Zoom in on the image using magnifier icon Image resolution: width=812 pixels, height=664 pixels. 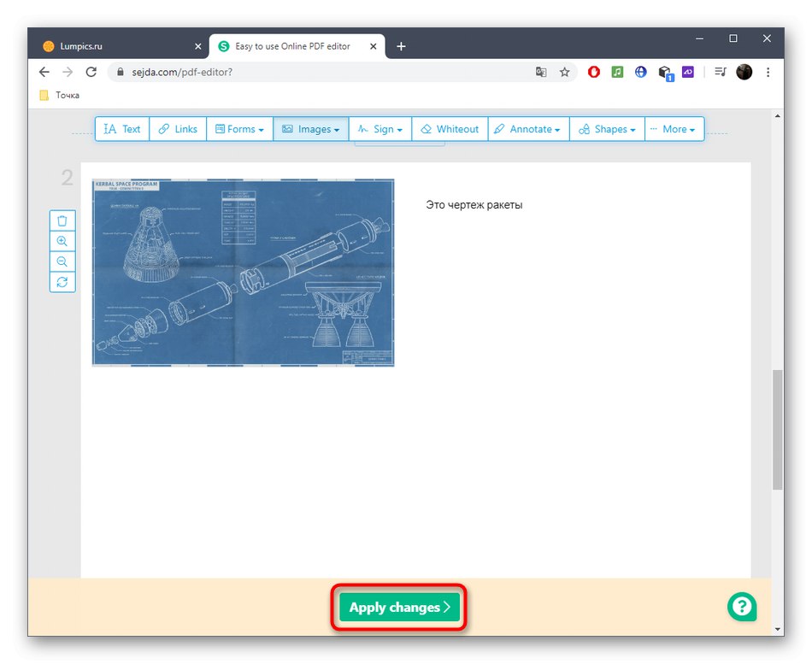[62, 240]
